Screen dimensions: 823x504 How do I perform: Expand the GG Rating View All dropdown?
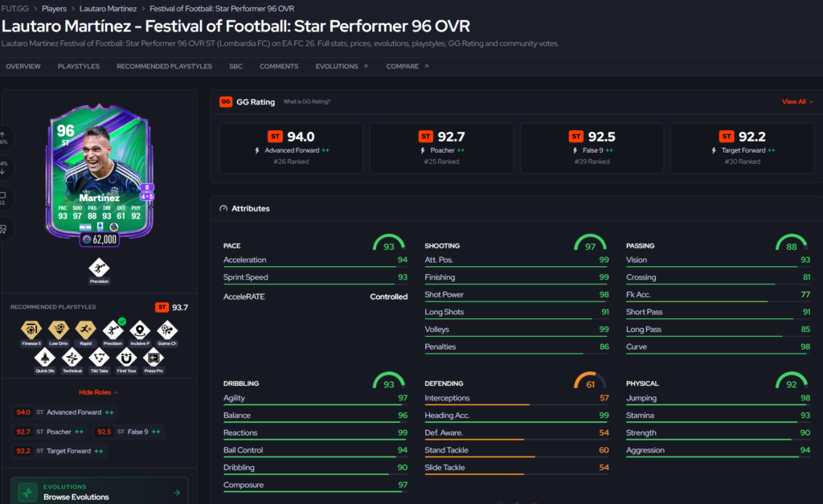tap(797, 102)
